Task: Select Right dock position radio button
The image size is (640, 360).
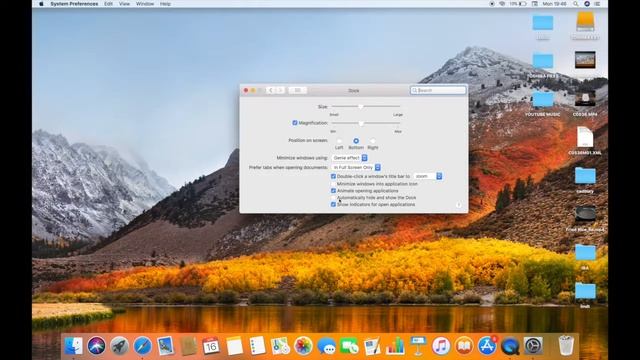Action: pyautogui.click(x=373, y=141)
